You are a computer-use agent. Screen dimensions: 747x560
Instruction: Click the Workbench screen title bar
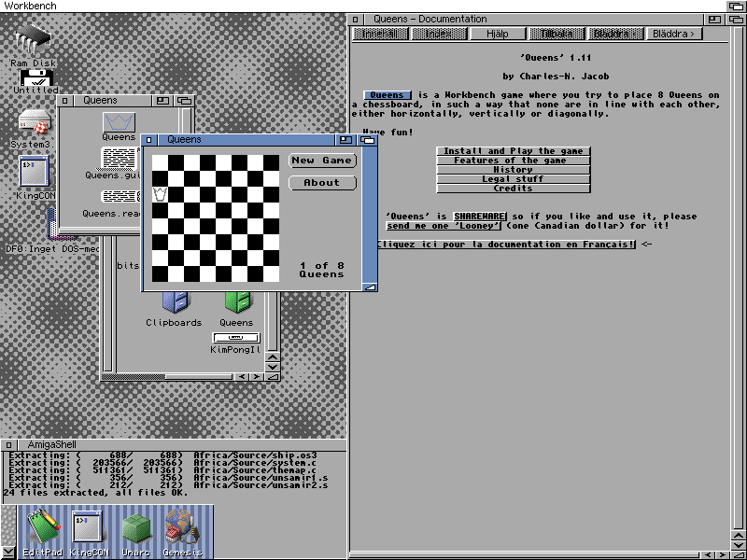coord(362,6)
